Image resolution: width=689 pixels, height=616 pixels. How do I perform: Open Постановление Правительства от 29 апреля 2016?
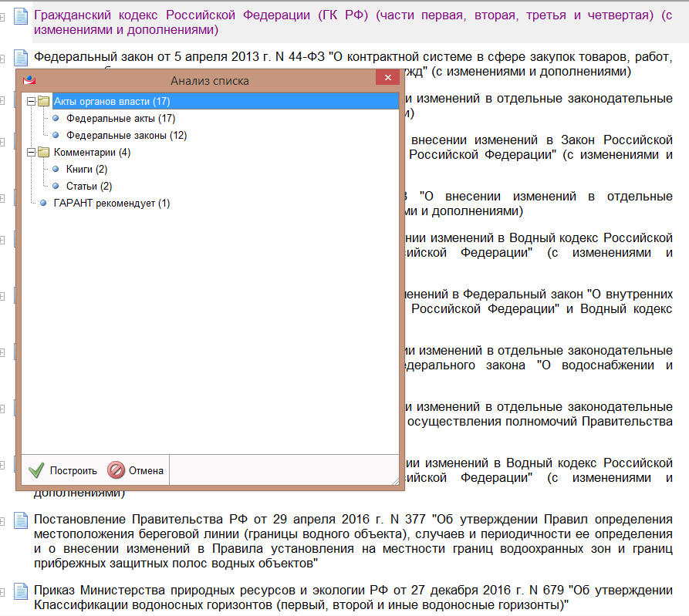click(353, 541)
